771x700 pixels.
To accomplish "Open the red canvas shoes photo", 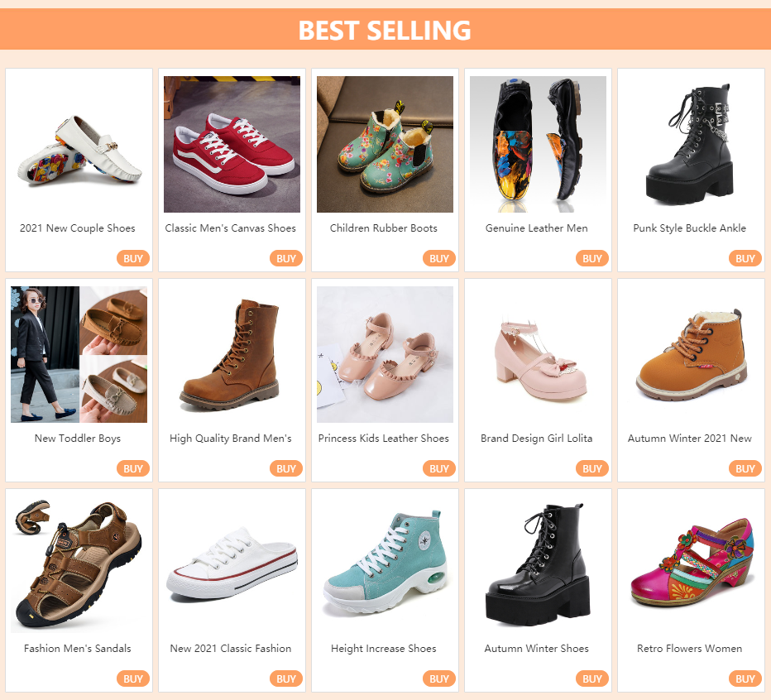I will coord(232,145).
